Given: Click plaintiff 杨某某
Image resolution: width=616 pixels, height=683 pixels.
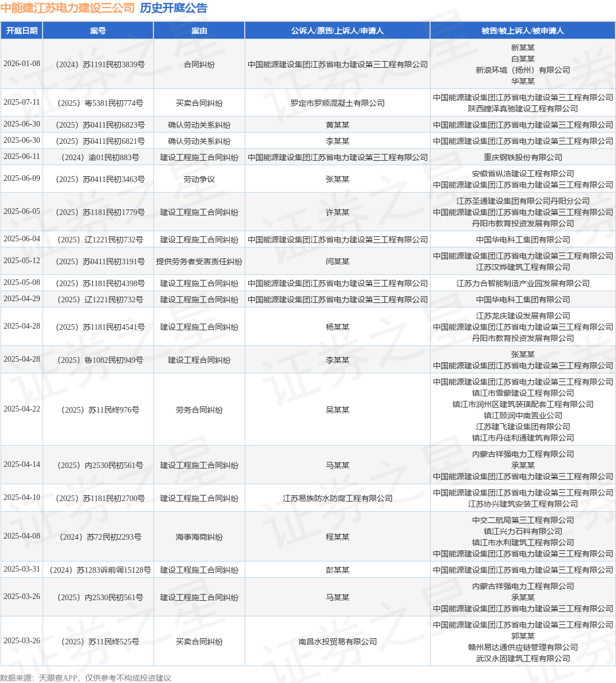Looking at the screenshot, I should click(338, 327).
